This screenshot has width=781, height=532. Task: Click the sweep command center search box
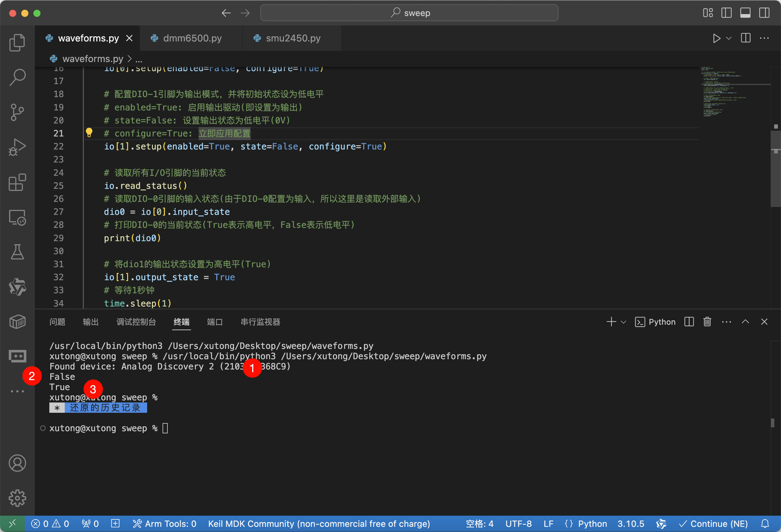click(x=409, y=13)
